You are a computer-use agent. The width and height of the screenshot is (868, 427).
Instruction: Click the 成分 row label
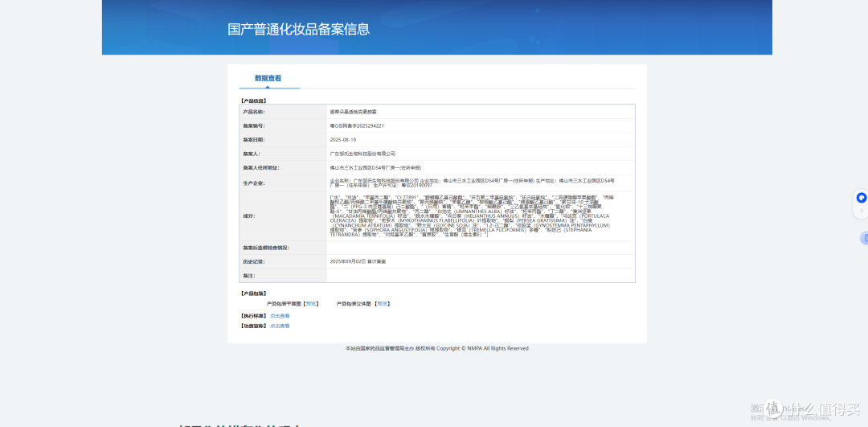(248, 216)
